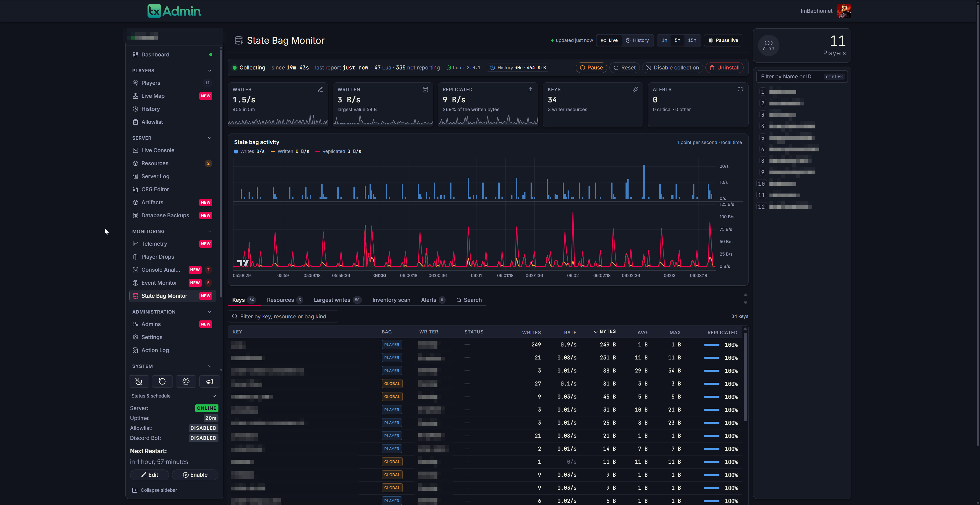
Task: Open Telemetry monitoring page
Action: click(172, 244)
